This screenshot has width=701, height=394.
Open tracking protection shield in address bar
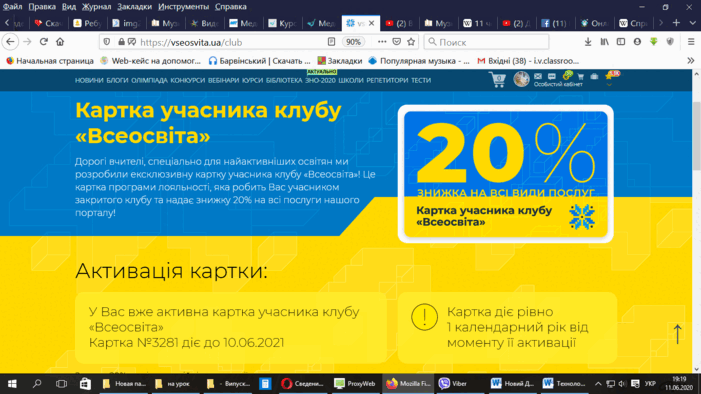coord(106,42)
